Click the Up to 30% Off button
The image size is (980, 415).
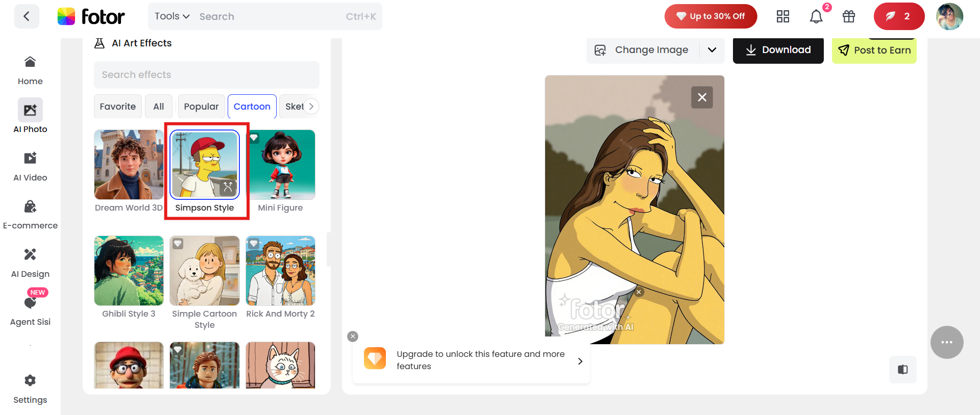[711, 16]
